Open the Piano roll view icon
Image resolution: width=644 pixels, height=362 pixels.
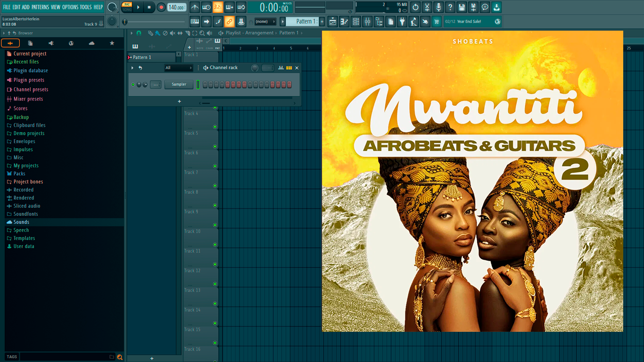(x=344, y=21)
